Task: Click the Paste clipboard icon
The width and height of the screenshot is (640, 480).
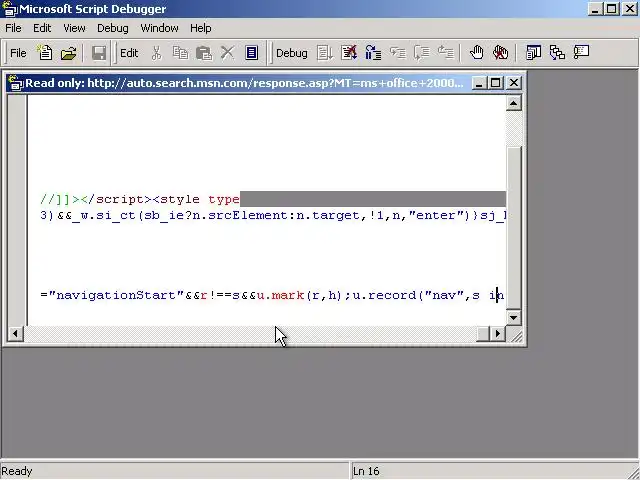Action: (204, 53)
